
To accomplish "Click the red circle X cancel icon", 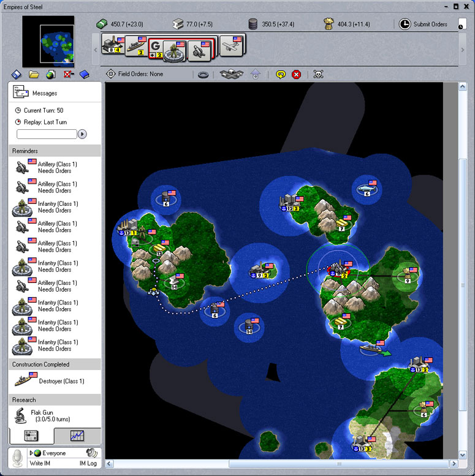I will click(297, 74).
